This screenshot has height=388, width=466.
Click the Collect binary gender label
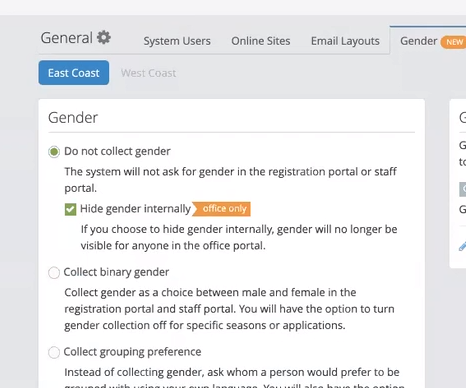click(116, 272)
